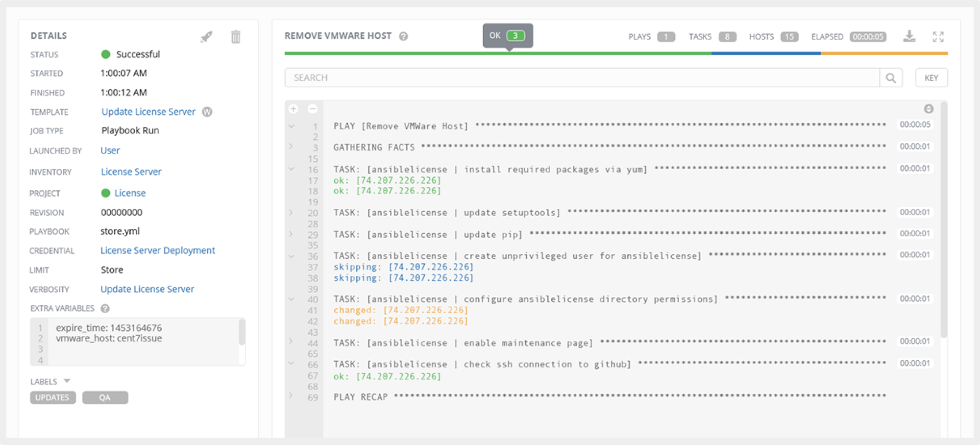Expand output to fullscreen view

click(x=938, y=37)
